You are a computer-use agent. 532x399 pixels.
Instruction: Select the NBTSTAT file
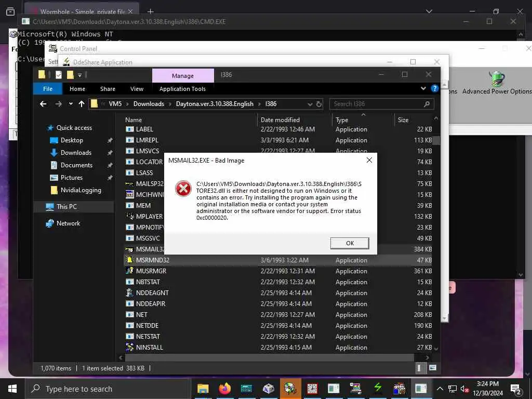(148, 282)
